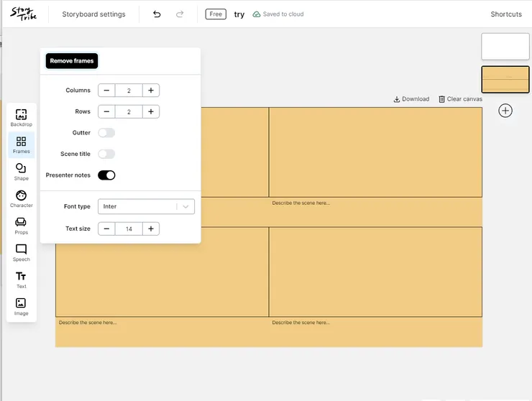The height and width of the screenshot is (401, 532).
Task: Select the Frames tool
Action: (21, 145)
